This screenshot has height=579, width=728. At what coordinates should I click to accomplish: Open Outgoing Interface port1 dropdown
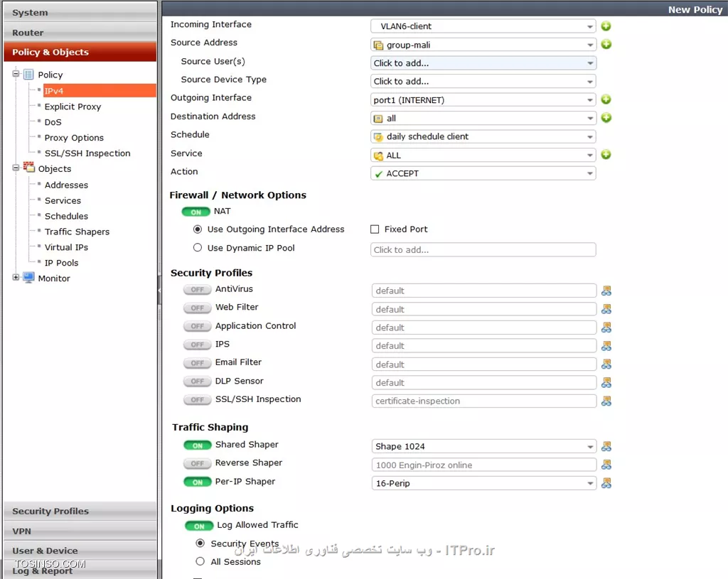pyautogui.click(x=483, y=99)
